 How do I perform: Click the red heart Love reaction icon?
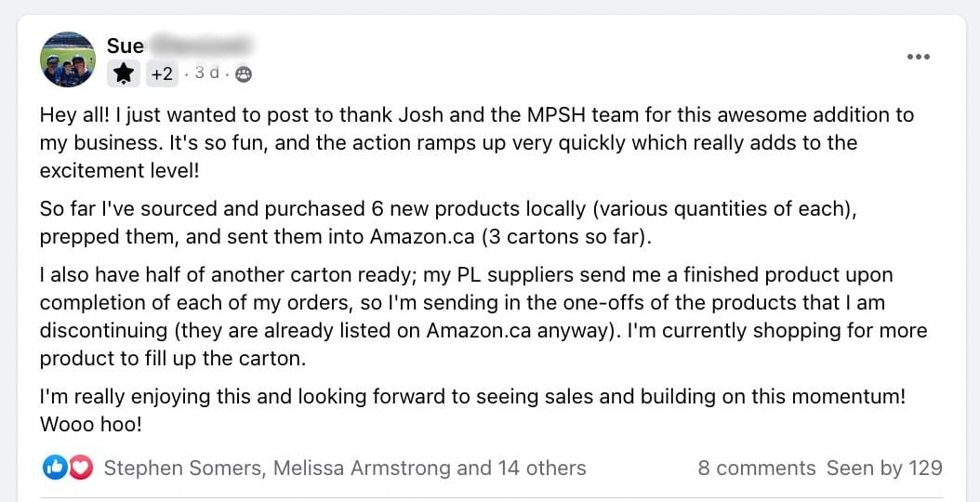point(81,468)
